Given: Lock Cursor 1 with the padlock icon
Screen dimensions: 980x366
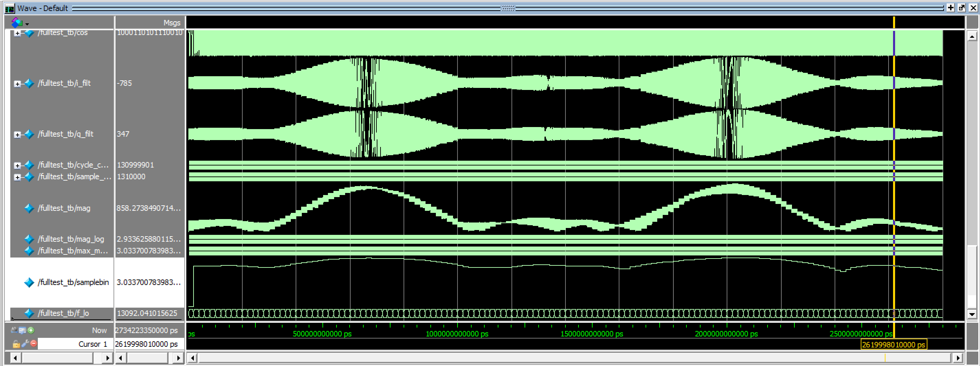Looking at the screenshot, I should coord(16,344).
